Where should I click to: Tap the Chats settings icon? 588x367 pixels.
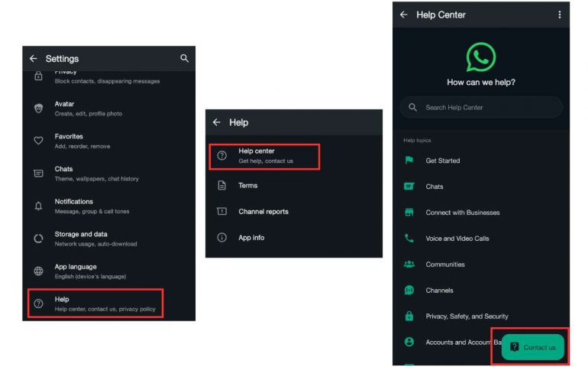(38, 174)
